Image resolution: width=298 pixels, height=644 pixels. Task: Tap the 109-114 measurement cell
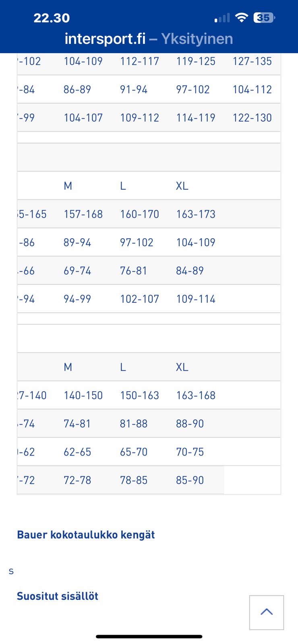pyautogui.click(x=196, y=299)
